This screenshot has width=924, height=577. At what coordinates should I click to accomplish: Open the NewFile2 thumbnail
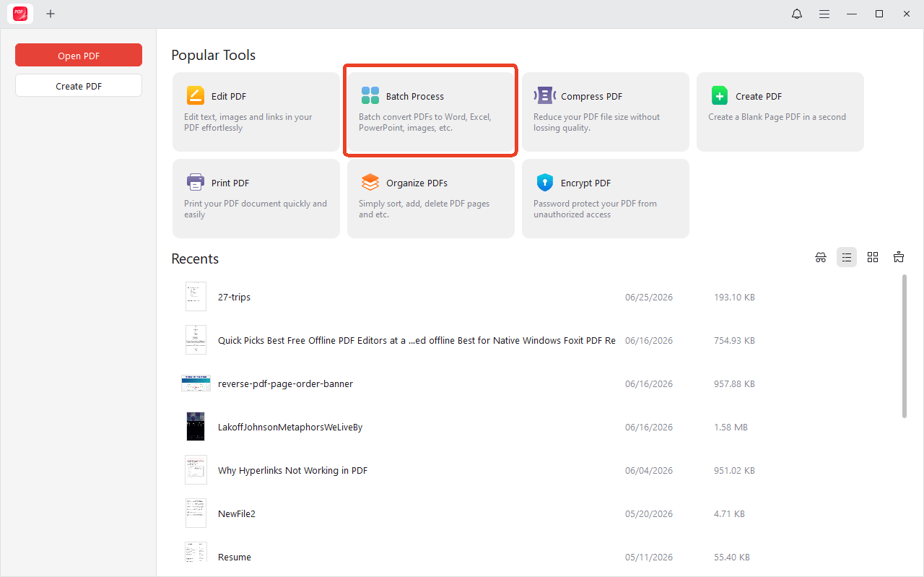pos(196,513)
